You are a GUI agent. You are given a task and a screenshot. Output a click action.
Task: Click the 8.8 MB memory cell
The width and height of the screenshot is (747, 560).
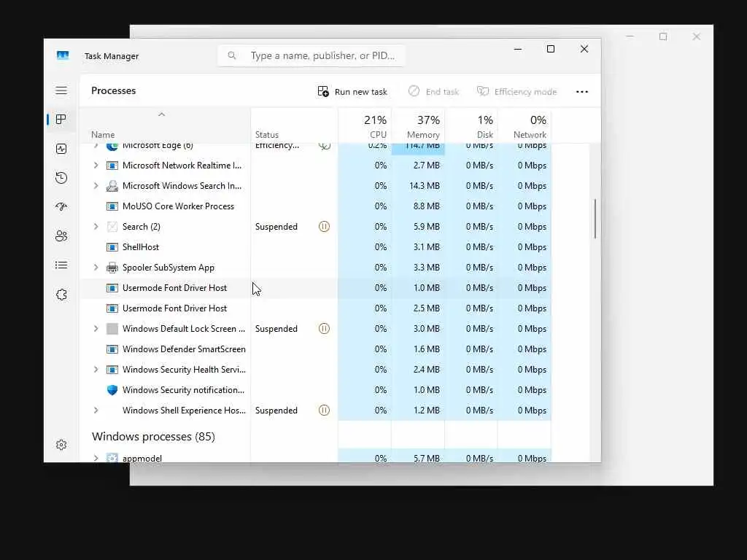tap(418, 206)
